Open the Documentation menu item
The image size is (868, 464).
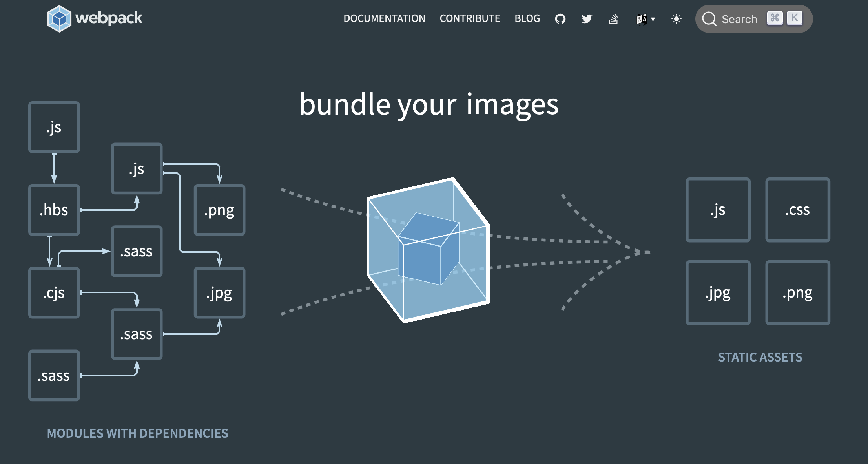(384, 18)
